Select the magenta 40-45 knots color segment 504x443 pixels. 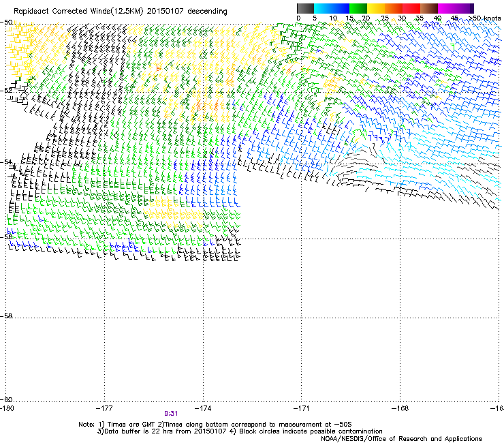pyautogui.click(x=447, y=8)
